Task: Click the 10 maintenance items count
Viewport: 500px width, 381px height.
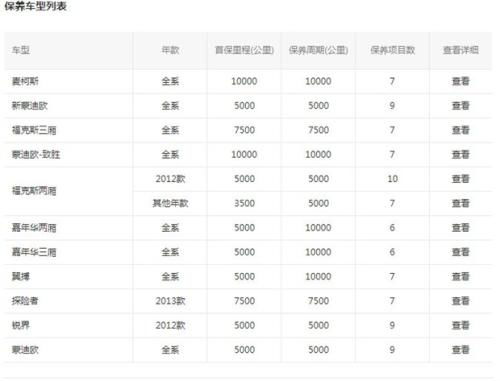Action: click(x=392, y=179)
